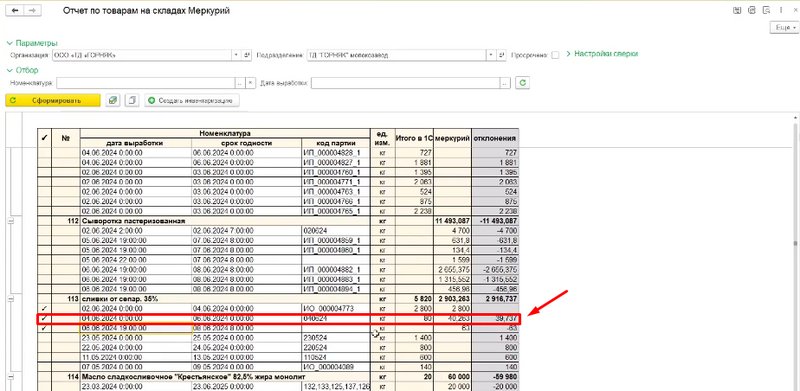Click batch code ИП_000004859_1

coord(332,240)
